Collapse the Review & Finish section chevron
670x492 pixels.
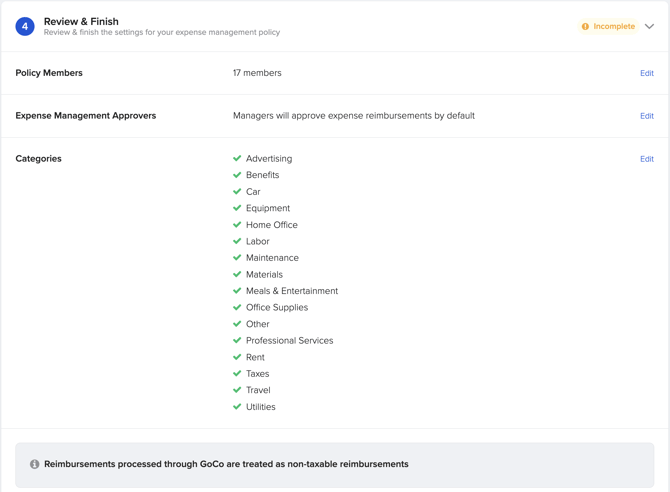649,27
